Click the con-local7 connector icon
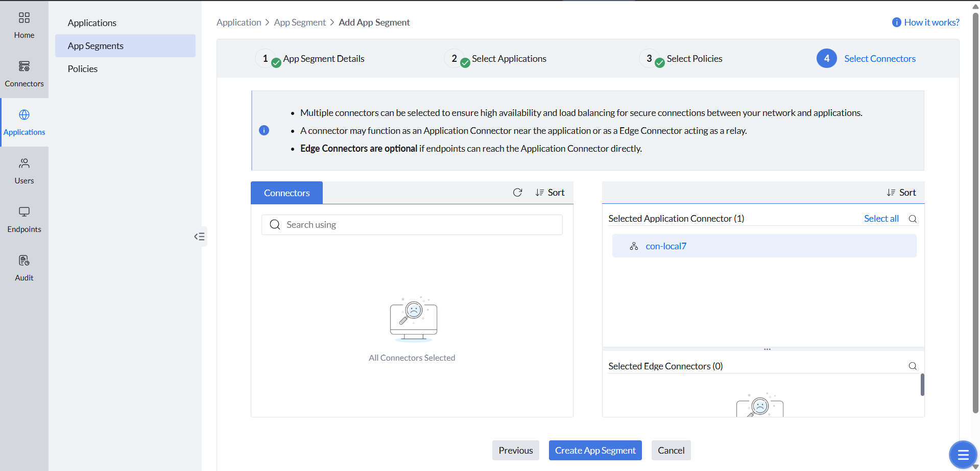 [634, 246]
